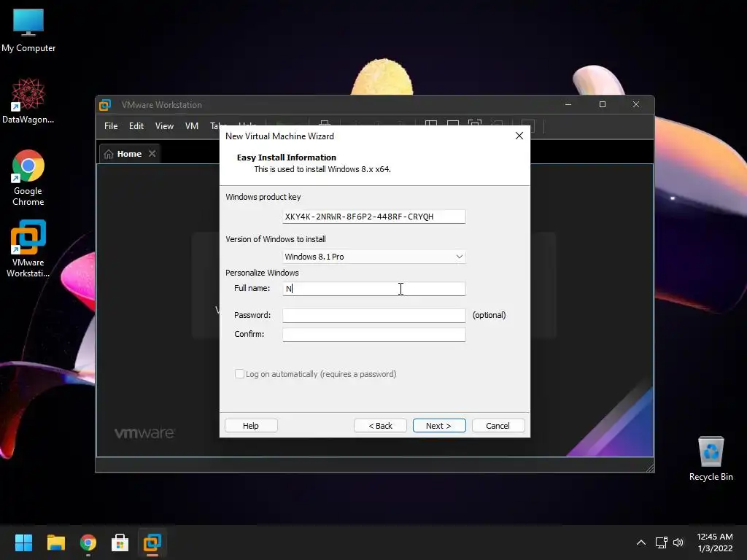Open the VM menu in VMware Workstation

[192, 126]
